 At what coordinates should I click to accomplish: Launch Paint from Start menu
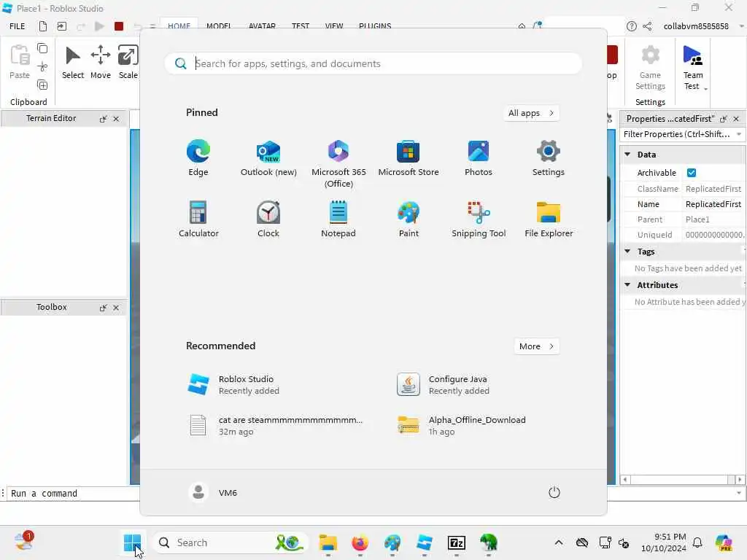[x=409, y=219]
